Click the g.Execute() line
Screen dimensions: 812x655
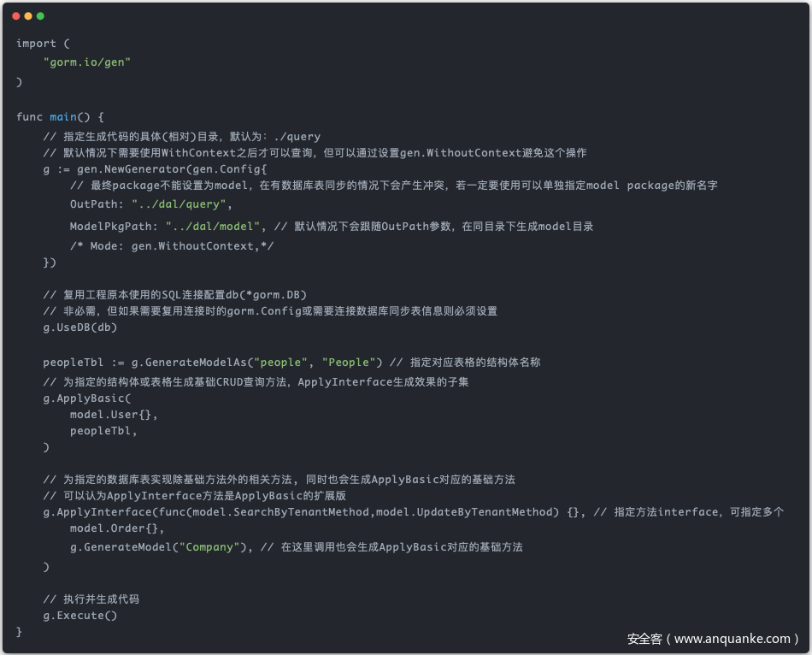click(80, 616)
